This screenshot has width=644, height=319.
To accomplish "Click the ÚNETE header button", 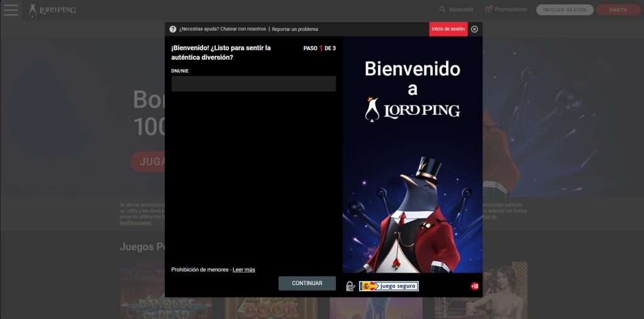I will click(618, 10).
